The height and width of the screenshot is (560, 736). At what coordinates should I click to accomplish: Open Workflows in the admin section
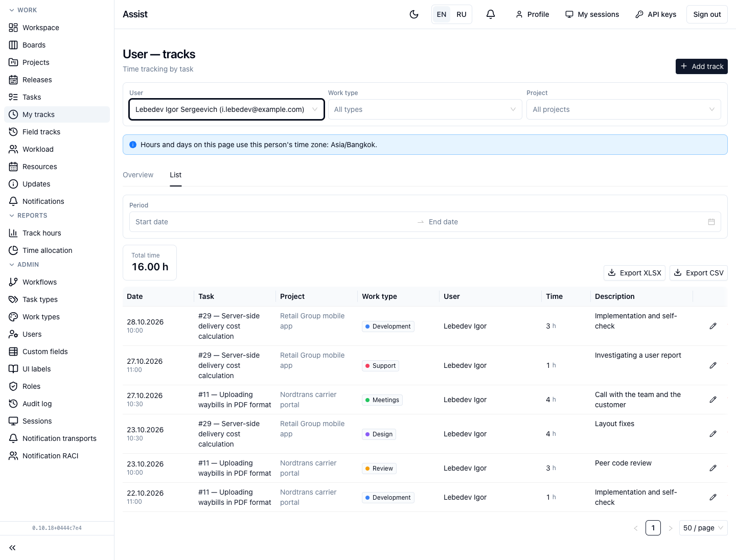click(57, 282)
